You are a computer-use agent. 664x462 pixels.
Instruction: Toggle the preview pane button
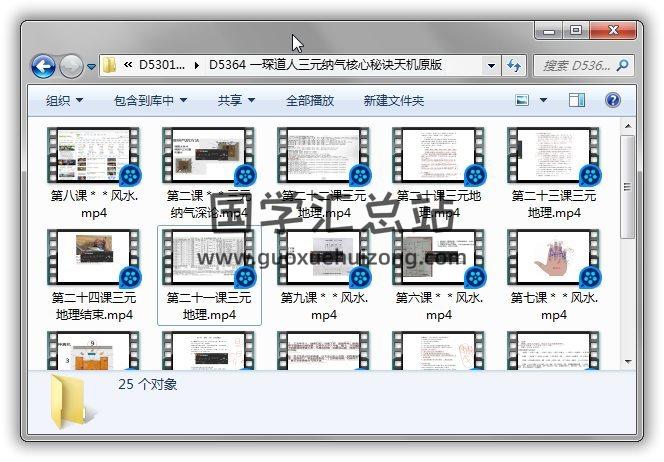point(577,100)
